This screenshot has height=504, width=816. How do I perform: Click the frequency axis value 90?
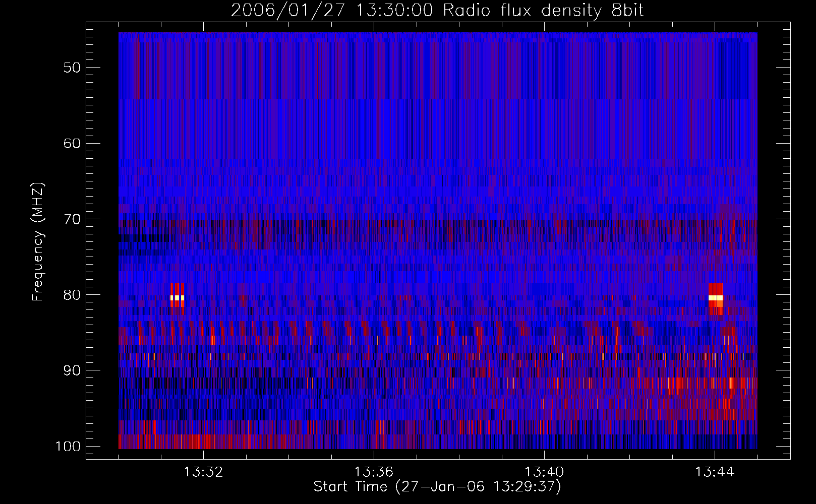(x=72, y=370)
